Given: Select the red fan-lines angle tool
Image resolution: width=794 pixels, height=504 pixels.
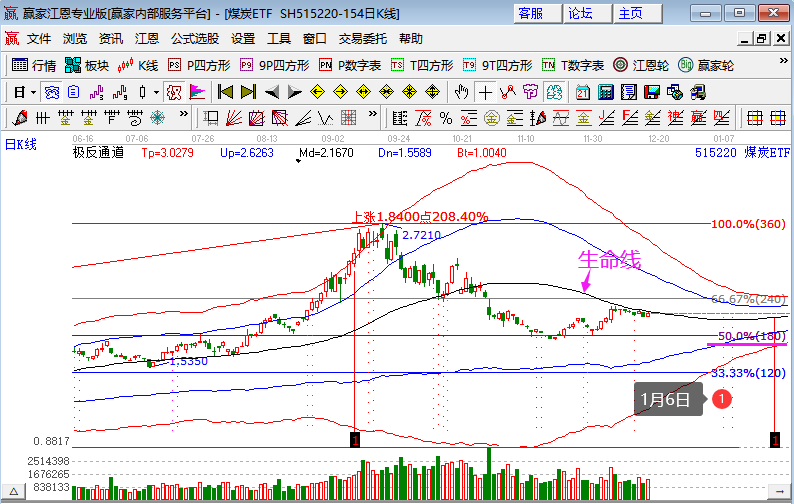Looking at the screenshot, I should pos(233,118).
